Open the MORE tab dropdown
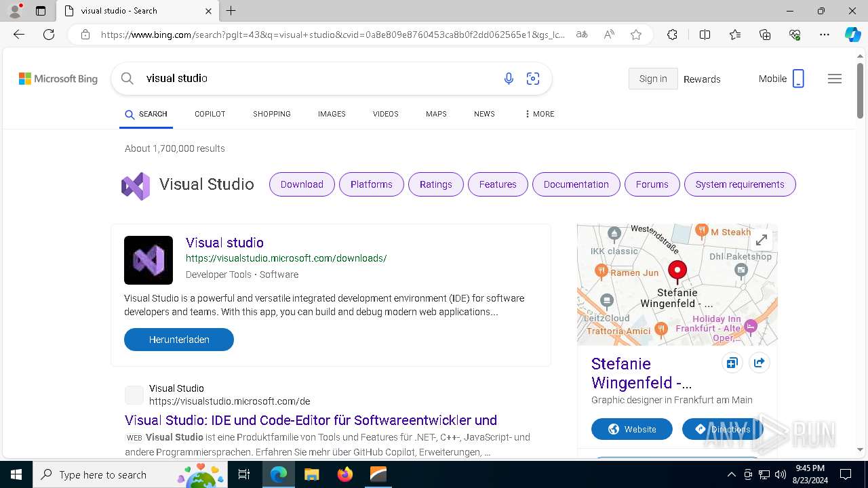 coord(539,114)
